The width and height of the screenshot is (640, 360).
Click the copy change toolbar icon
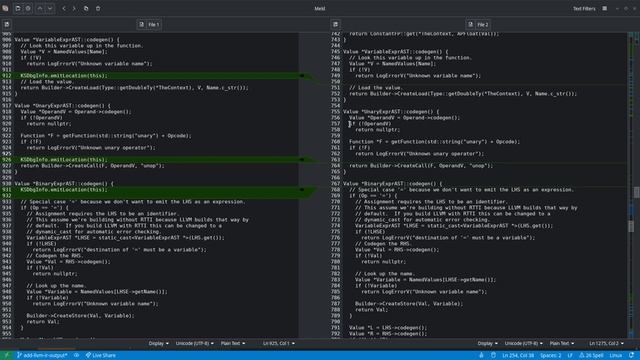(x=86, y=8)
